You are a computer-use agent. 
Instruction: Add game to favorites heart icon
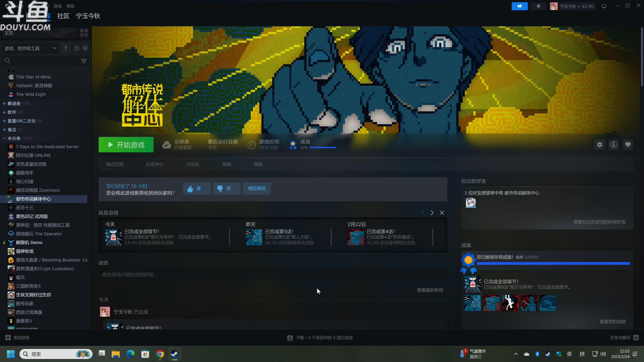point(628,145)
